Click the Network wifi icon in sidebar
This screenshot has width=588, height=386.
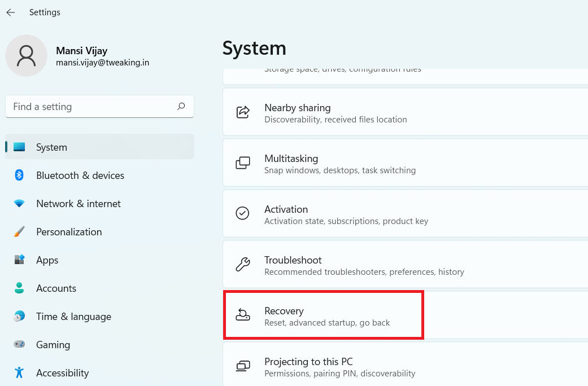pyautogui.click(x=19, y=204)
